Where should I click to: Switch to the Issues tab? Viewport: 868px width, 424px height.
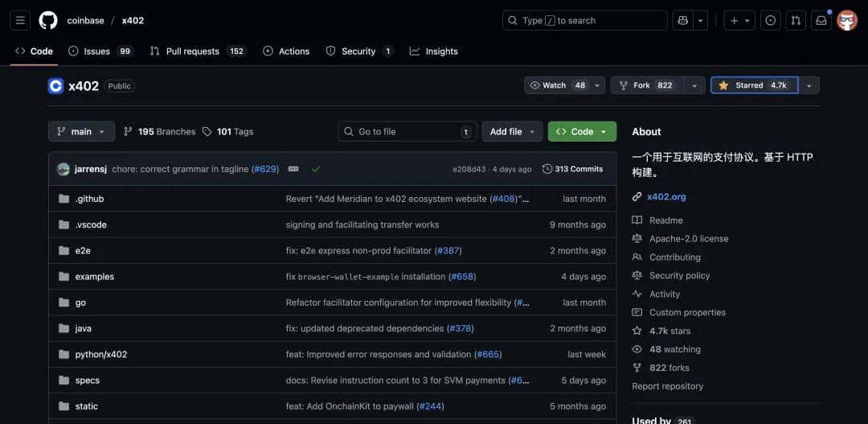tap(100, 51)
